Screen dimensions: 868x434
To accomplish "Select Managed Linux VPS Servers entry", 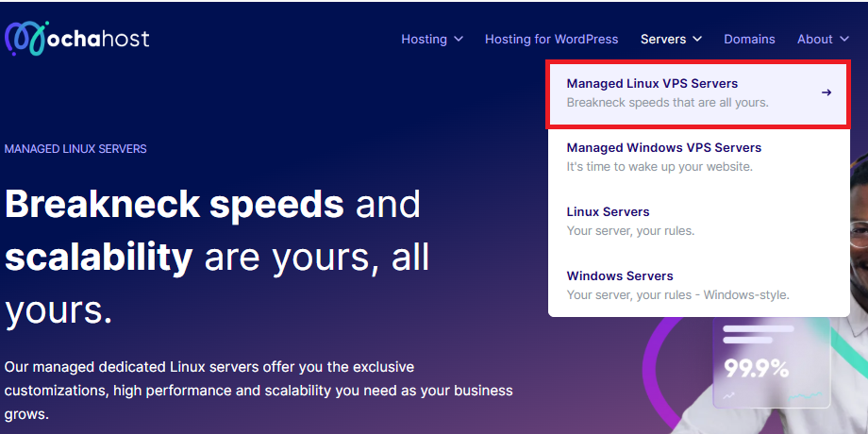I will tap(698, 93).
